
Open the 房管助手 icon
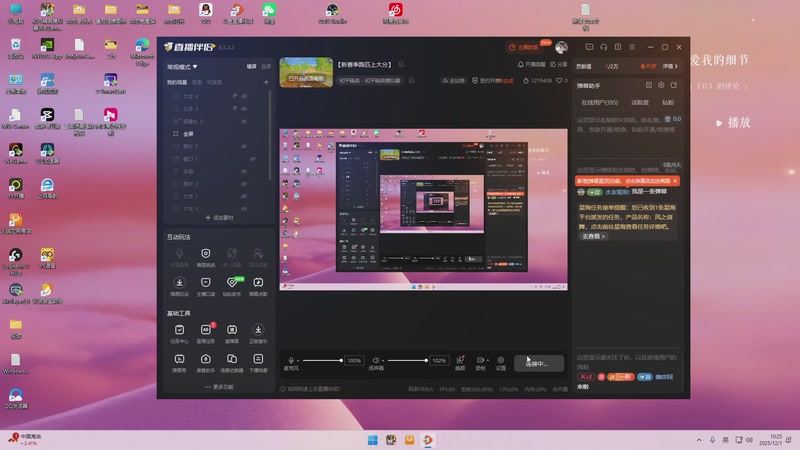206,359
